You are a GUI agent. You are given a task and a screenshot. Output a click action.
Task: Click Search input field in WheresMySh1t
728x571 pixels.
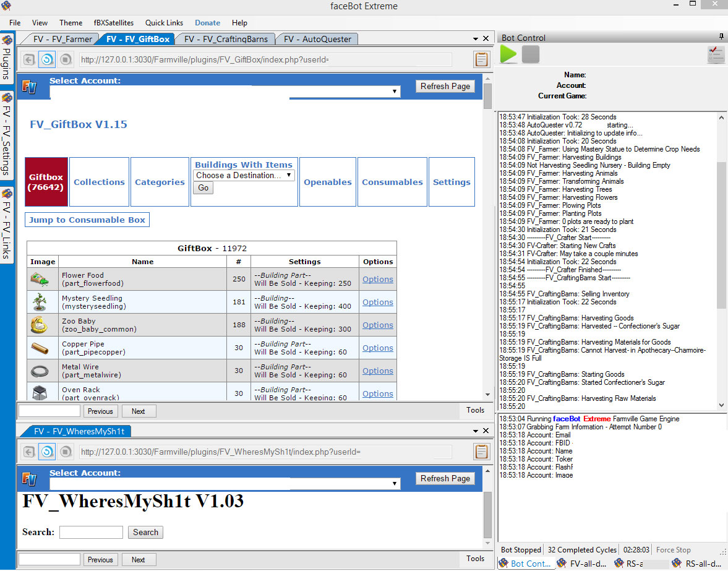[91, 532]
